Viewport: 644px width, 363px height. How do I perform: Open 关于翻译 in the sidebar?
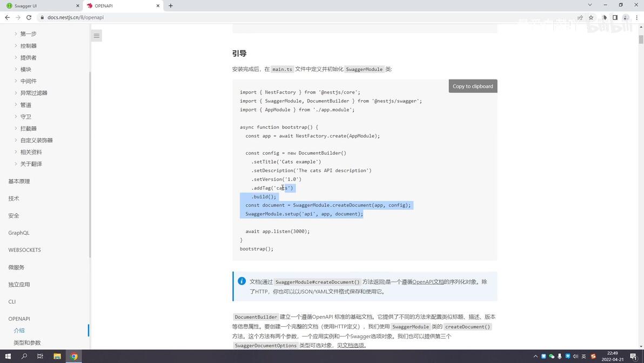(x=31, y=163)
